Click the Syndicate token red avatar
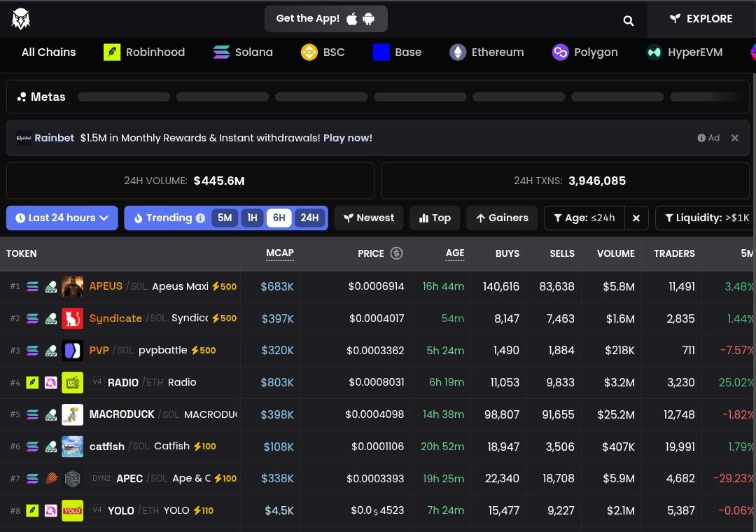This screenshot has width=756, height=532. coord(72,318)
